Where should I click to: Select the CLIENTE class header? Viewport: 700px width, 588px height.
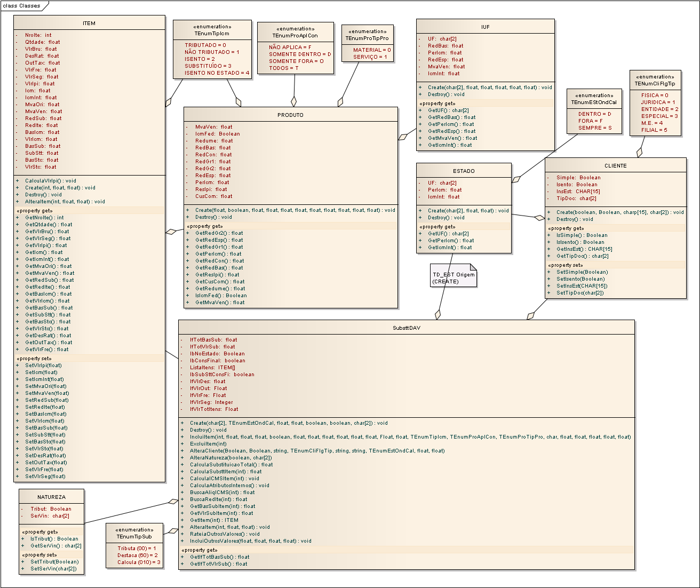(x=615, y=166)
